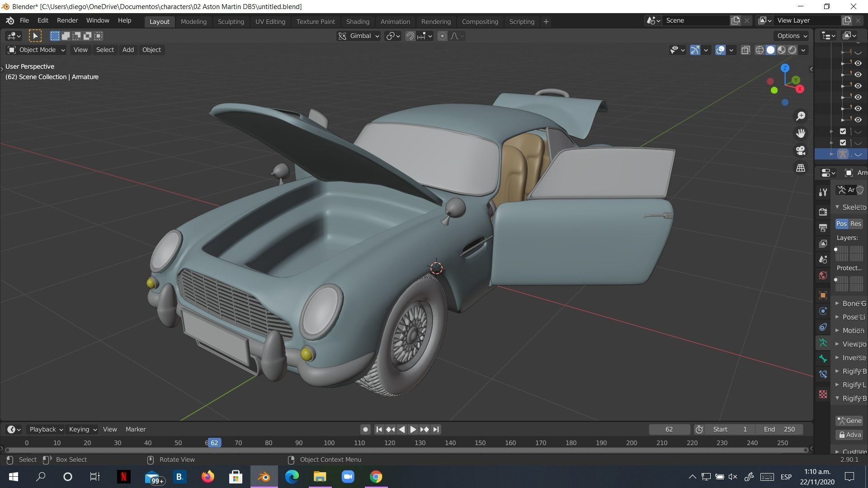Image resolution: width=868 pixels, height=488 pixels.
Task: Open the Armature data properties tab
Action: pyautogui.click(x=823, y=343)
